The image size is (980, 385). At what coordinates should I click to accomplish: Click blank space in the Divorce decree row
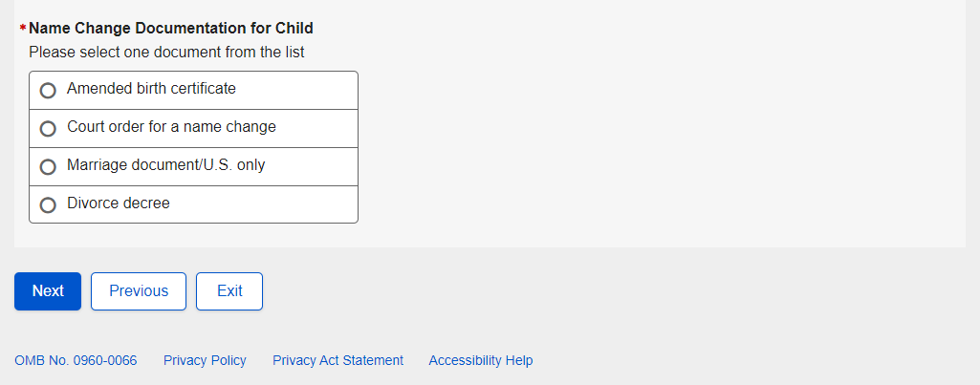pos(277,204)
